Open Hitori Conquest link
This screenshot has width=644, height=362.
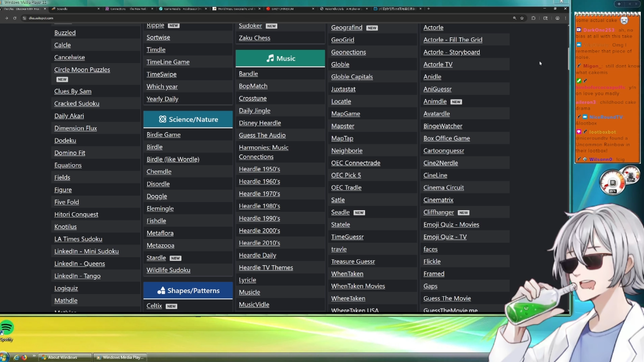76,214
